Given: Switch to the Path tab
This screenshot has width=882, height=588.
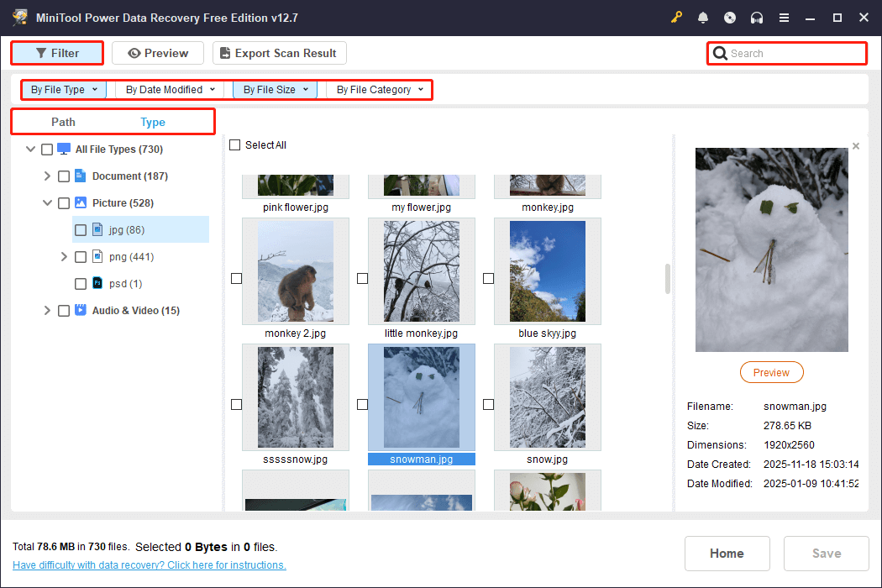Looking at the screenshot, I should [63, 122].
